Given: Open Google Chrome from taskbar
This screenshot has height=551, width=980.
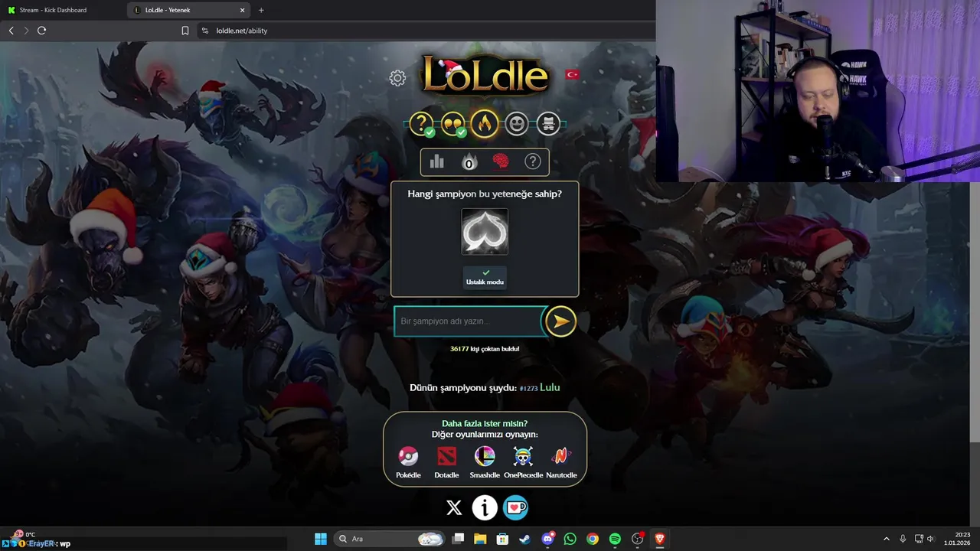Looking at the screenshot, I should tap(592, 539).
